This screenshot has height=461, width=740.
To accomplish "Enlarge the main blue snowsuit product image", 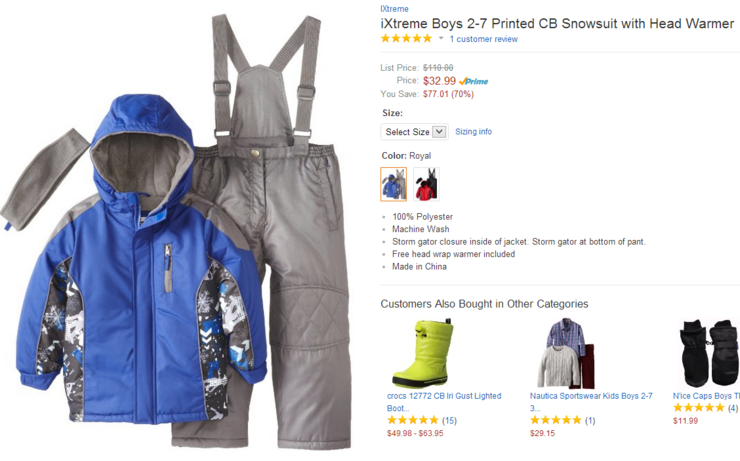I will [176, 231].
